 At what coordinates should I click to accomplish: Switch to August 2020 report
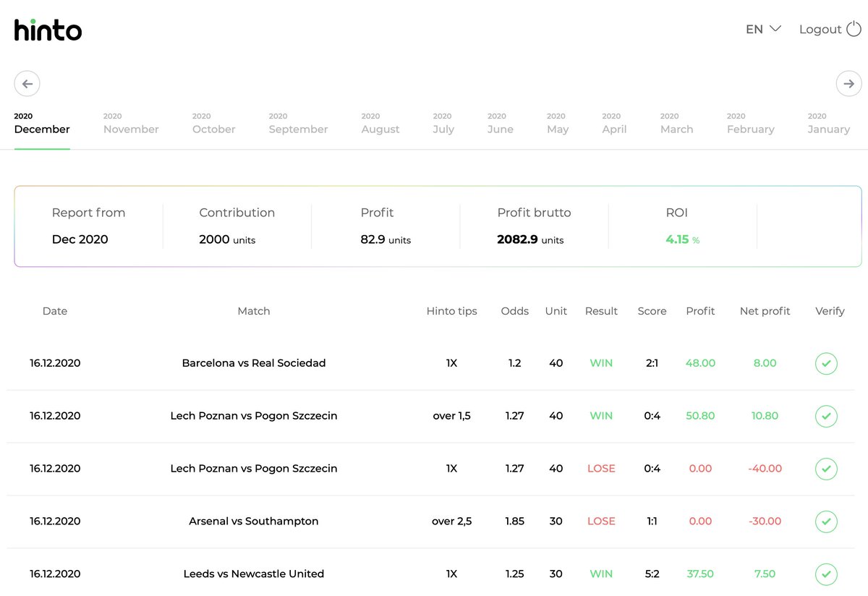tap(380, 124)
